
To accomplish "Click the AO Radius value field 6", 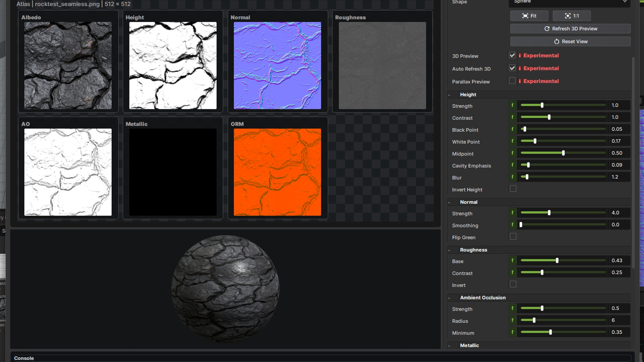I will click(x=620, y=320).
